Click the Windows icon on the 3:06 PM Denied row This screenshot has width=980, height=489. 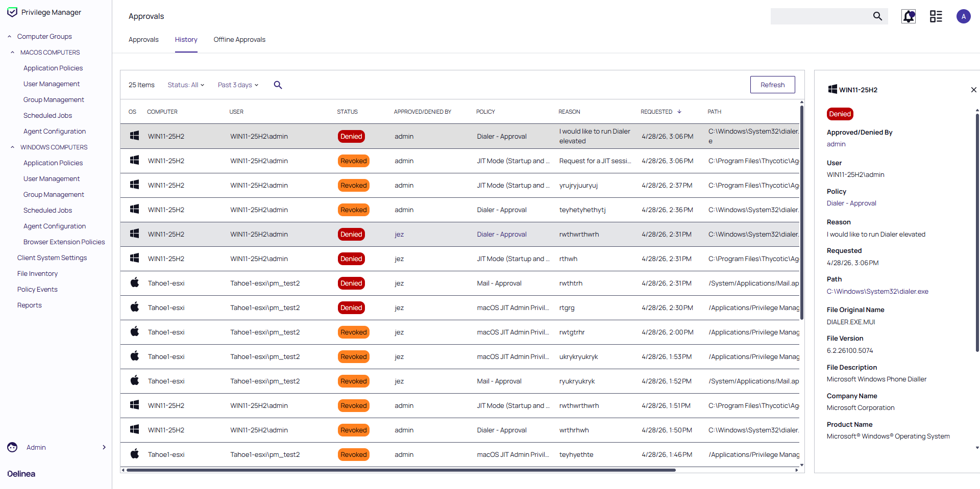pyautogui.click(x=135, y=136)
